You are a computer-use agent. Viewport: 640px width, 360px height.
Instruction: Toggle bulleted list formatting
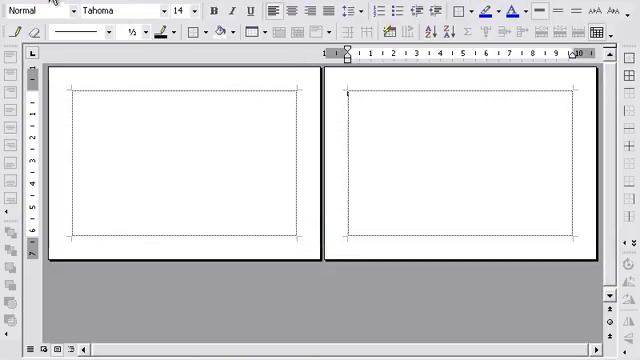point(398,11)
